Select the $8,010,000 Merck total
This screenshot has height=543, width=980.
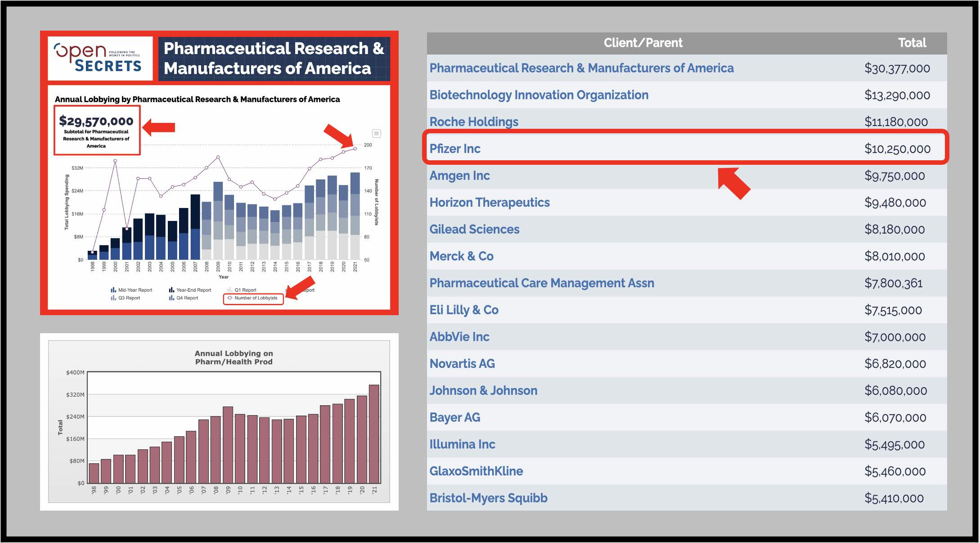(x=895, y=257)
